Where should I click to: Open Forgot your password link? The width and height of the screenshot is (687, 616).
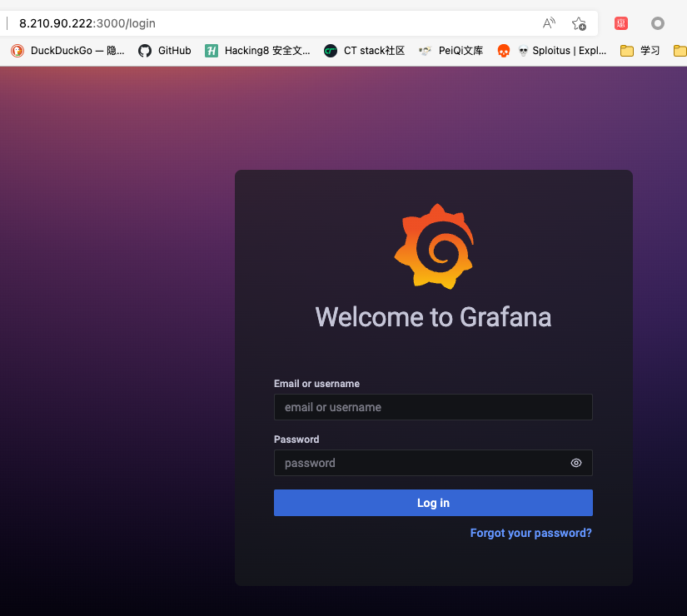[530, 533]
